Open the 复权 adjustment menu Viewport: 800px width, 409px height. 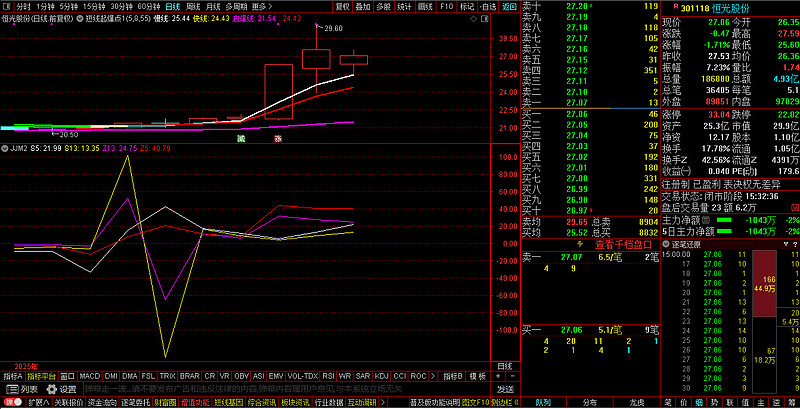(x=342, y=7)
